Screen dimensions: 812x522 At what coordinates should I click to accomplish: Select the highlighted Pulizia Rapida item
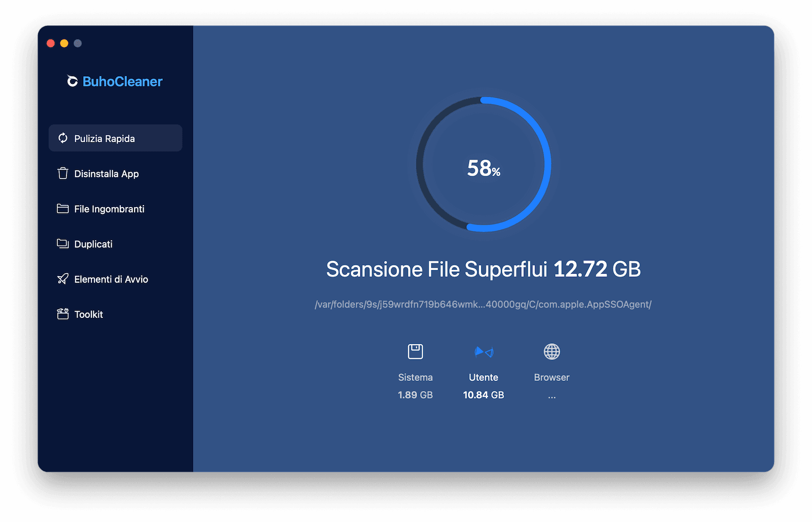pos(105,138)
